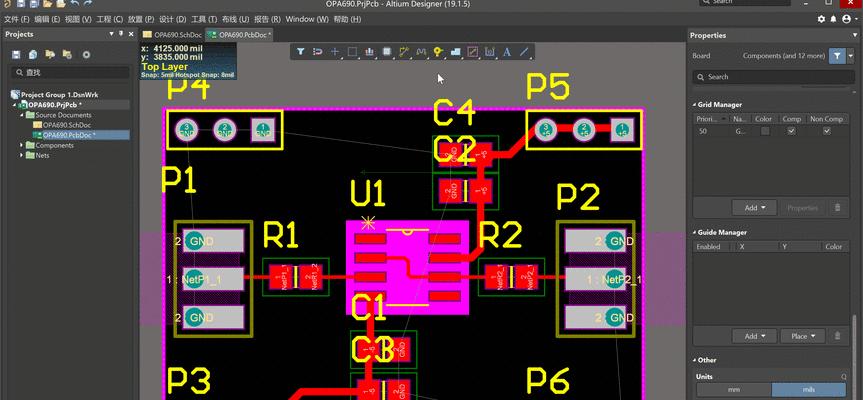Open the 布线 (U) menu

coord(236,19)
